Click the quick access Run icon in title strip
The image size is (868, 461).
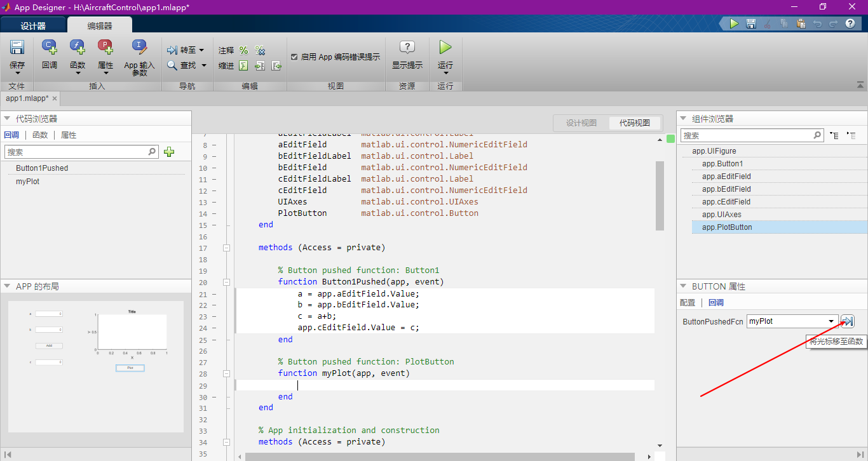(x=734, y=23)
